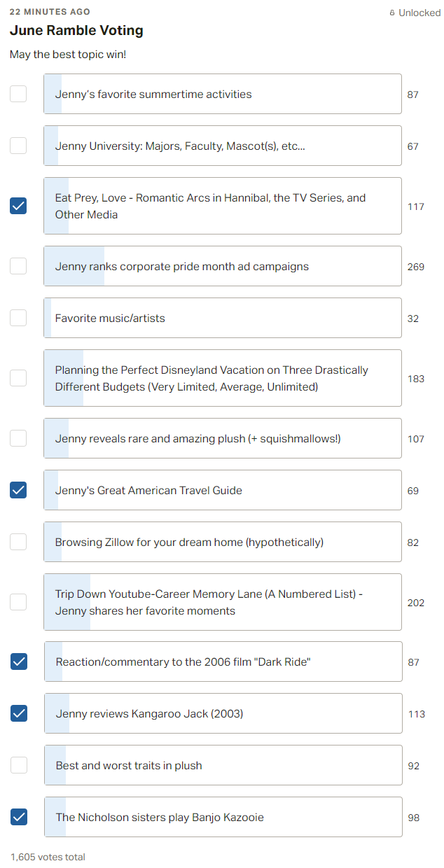Click the rare and amazing plush option

[223, 438]
